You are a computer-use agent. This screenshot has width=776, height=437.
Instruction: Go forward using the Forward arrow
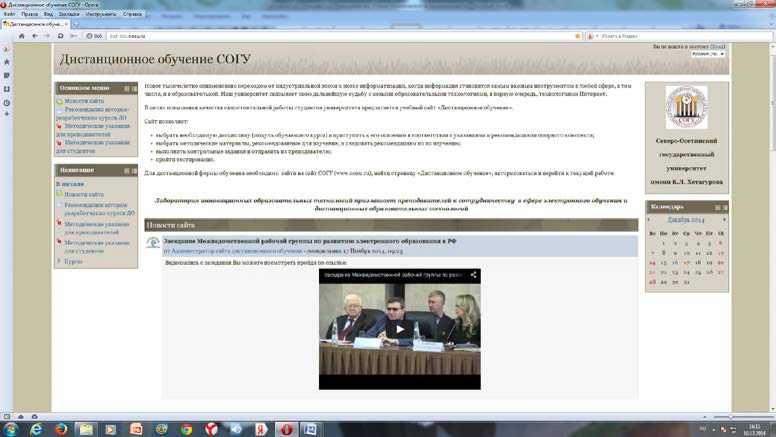[48, 36]
